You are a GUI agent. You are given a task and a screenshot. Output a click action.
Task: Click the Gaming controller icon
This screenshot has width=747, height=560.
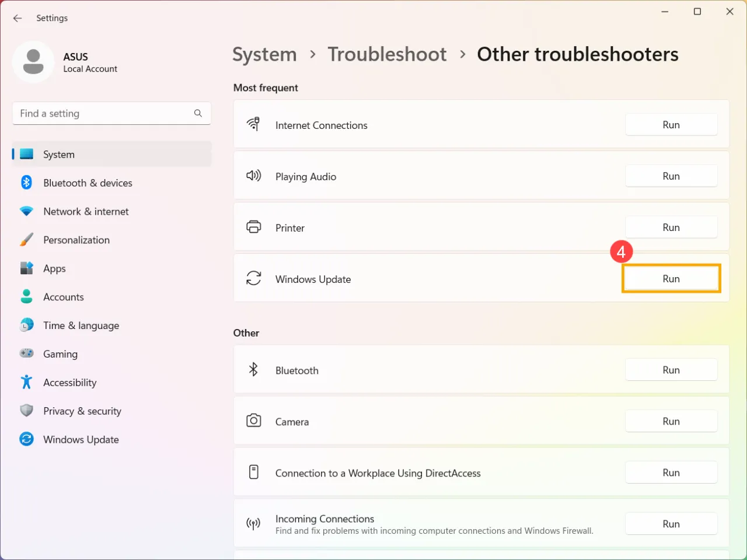(26, 353)
